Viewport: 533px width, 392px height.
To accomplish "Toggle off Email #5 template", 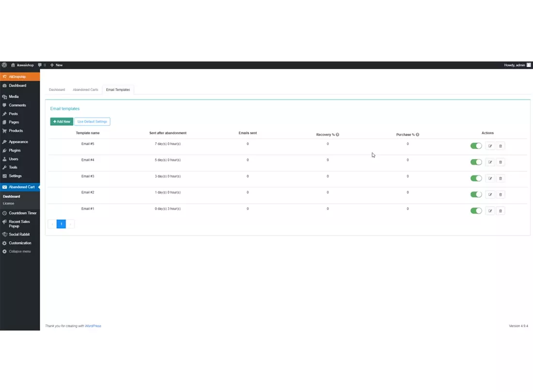I will [x=476, y=146].
